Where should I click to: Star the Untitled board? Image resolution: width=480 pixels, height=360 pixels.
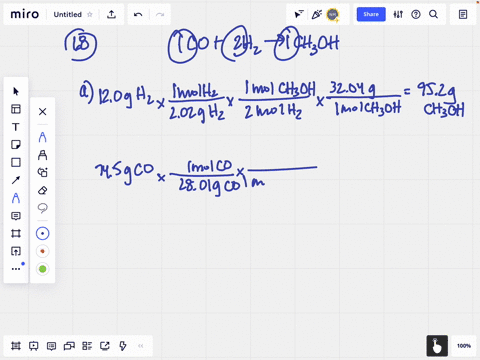click(90, 14)
